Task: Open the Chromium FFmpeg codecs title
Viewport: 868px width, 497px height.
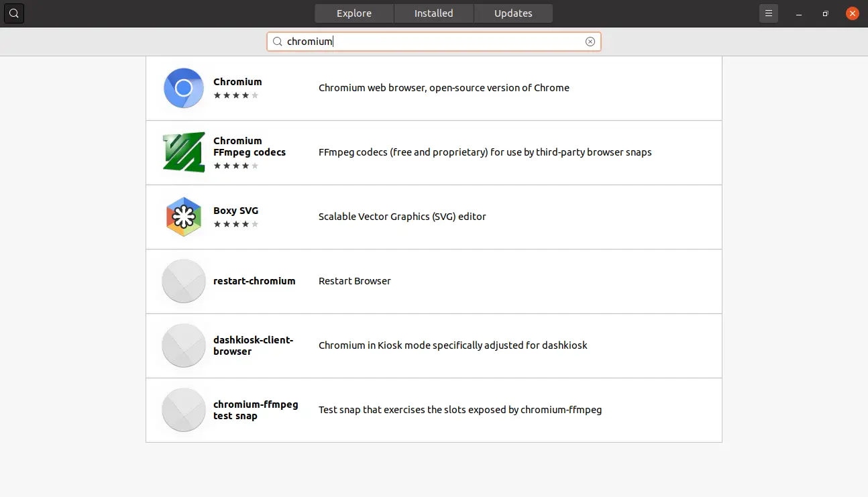Action: [x=250, y=146]
